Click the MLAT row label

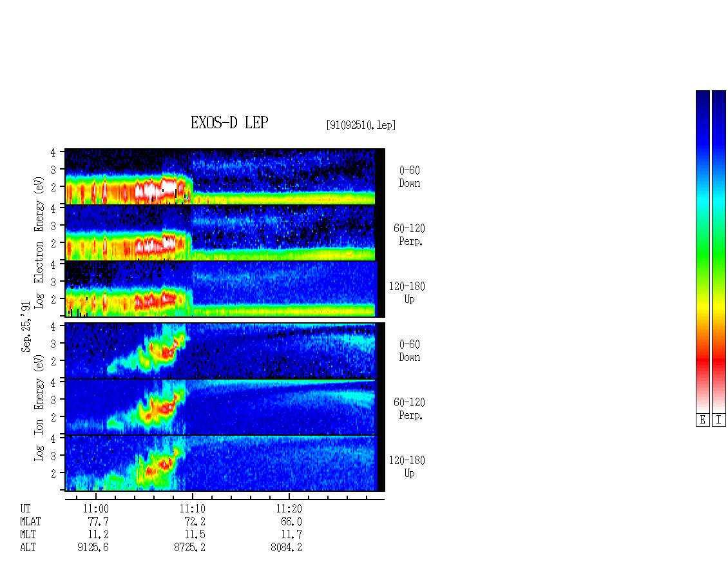click(30, 521)
